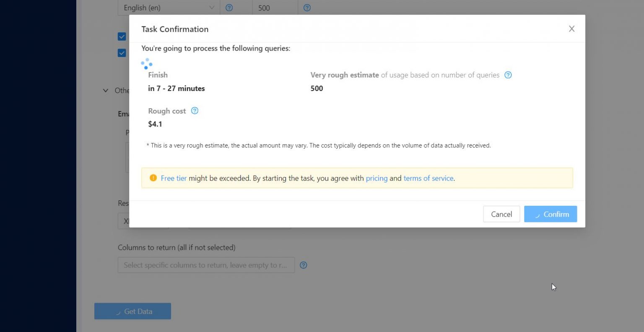Click the loading spinner dots above Finish
The width and height of the screenshot is (644, 332).
(146, 64)
